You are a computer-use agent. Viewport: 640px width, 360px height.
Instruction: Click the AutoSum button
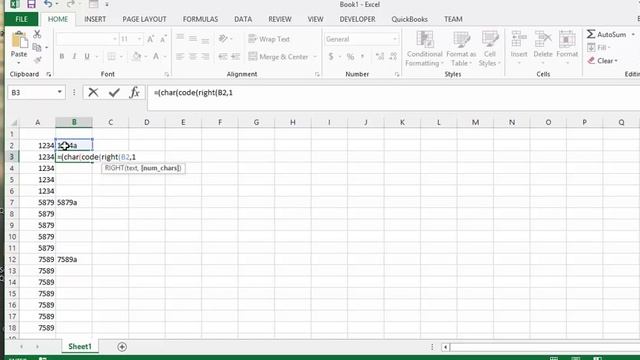tap(607, 35)
